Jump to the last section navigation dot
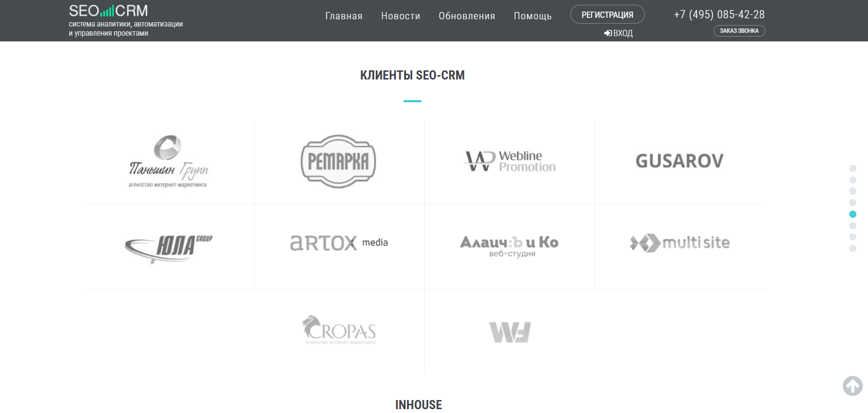 click(x=853, y=249)
